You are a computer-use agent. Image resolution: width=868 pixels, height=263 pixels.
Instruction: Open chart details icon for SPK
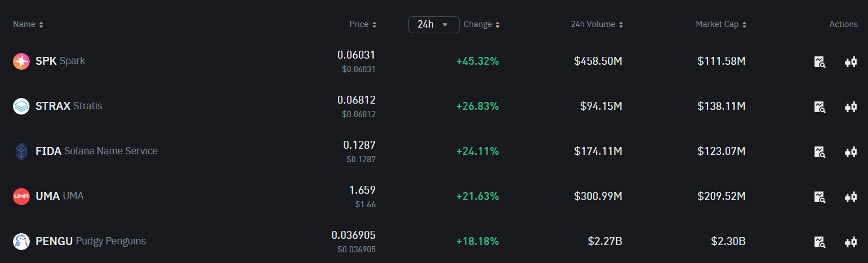[820, 62]
